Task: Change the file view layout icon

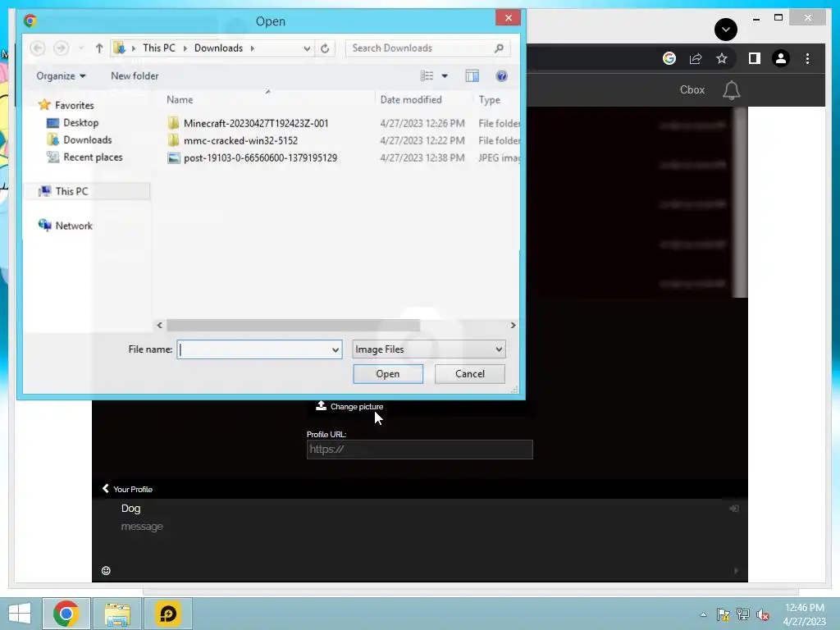Action: coord(427,76)
